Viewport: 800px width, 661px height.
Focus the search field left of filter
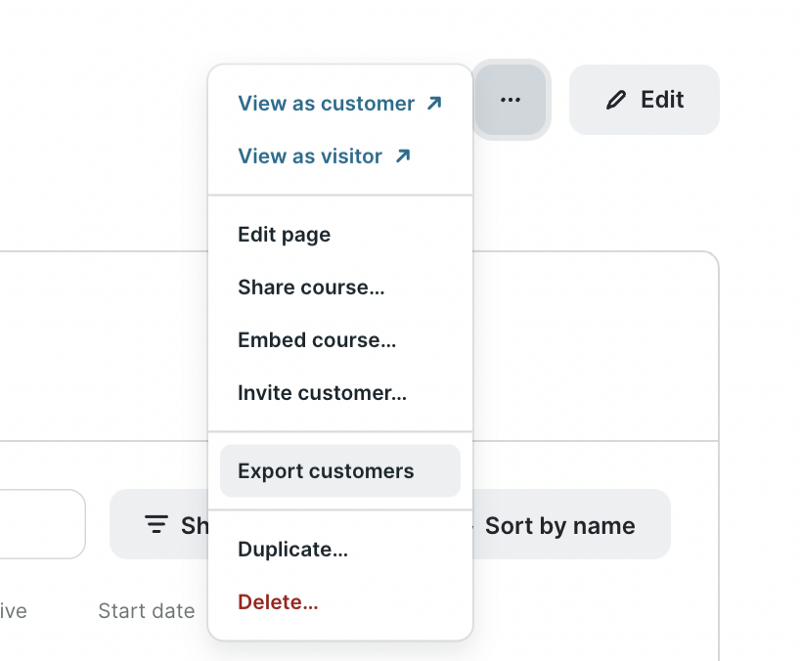coord(40,524)
